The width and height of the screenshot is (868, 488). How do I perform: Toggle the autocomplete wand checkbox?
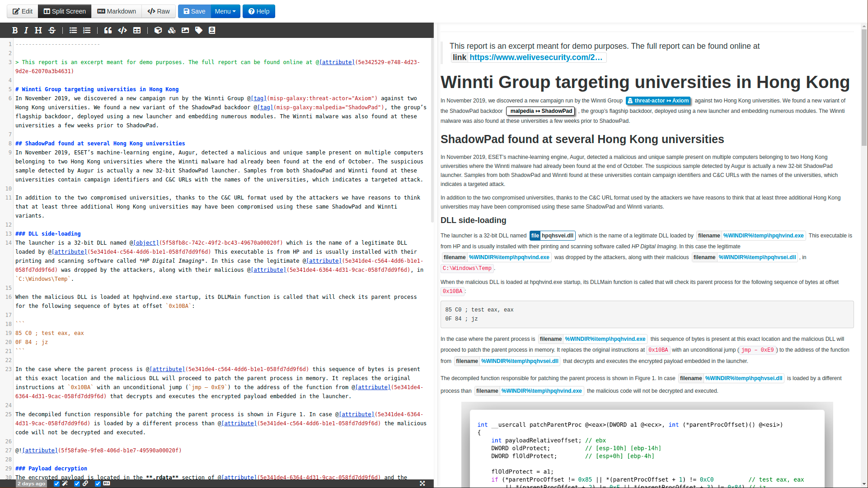57,483
